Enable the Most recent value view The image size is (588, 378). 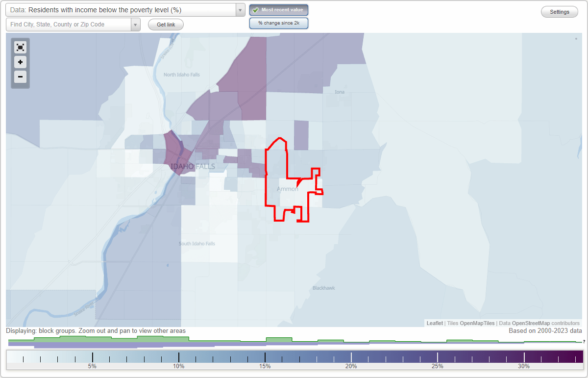(278, 9)
